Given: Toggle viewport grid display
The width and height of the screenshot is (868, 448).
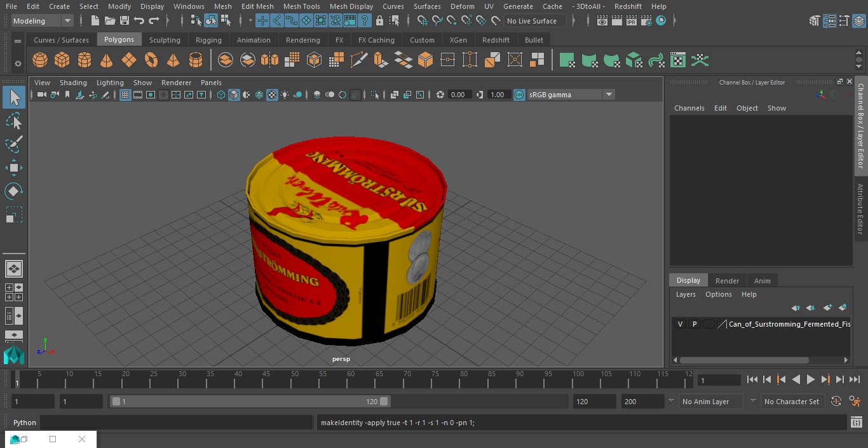Looking at the screenshot, I should [x=125, y=95].
